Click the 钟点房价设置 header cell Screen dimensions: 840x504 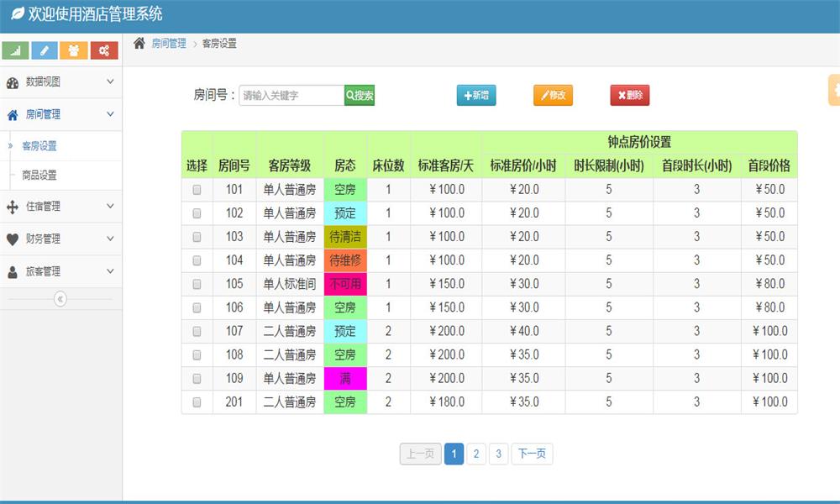[639, 142]
